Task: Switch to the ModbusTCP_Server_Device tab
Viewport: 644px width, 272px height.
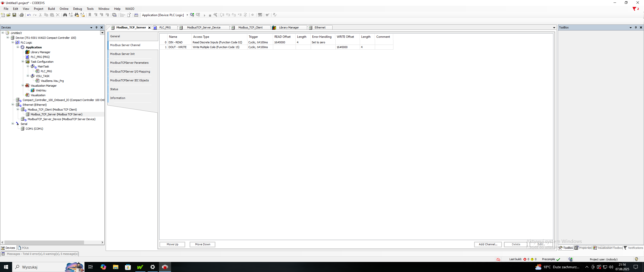Action: pyautogui.click(x=204, y=27)
